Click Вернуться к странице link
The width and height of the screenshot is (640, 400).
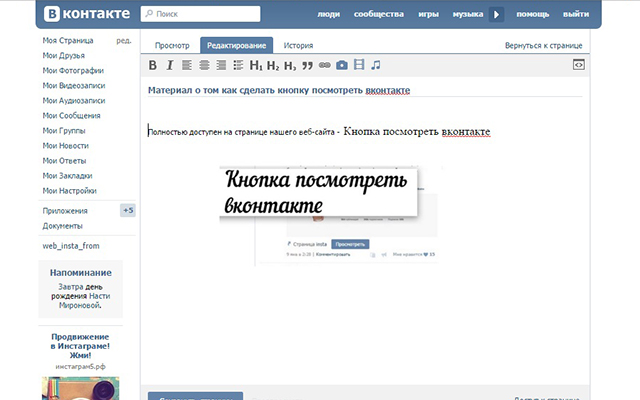(543, 45)
